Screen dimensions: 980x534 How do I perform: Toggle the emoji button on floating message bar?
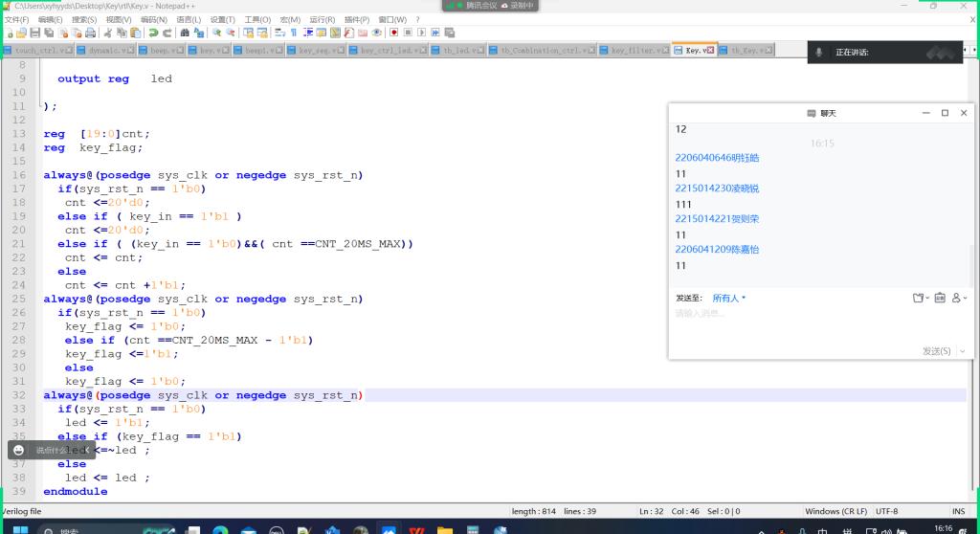(18, 450)
